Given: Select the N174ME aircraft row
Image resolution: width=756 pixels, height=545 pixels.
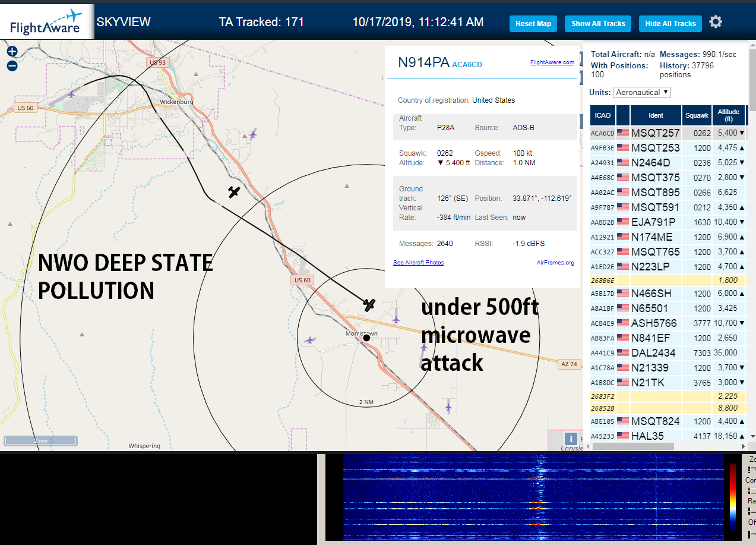Looking at the screenshot, I should pyautogui.click(x=668, y=237).
